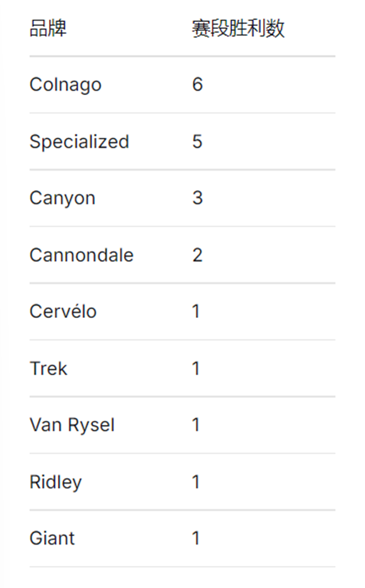
Task: Select the Van Rysel brand cell
Action: click(x=72, y=425)
